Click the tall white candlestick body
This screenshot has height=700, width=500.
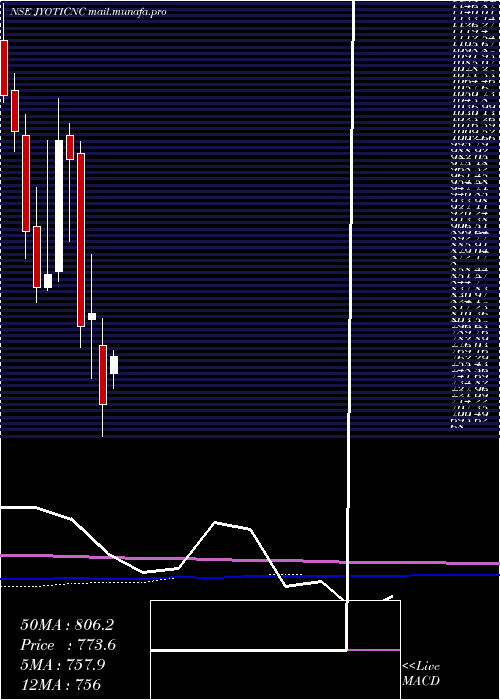coord(59,206)
